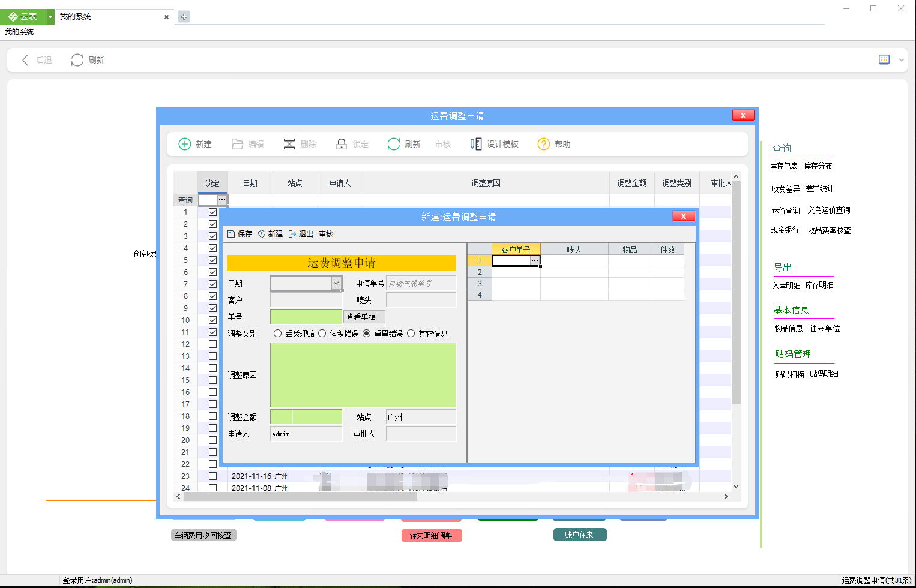Open 设计模板 design template icon
This screenshot has width=916, height=588.
pos(476,144)
